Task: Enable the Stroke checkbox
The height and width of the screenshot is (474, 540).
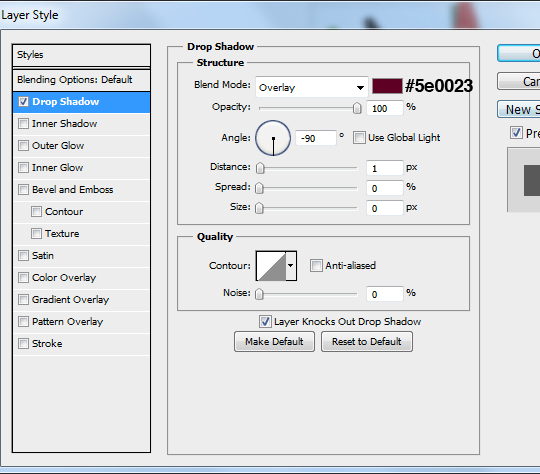Action: (x=23, y=343)
